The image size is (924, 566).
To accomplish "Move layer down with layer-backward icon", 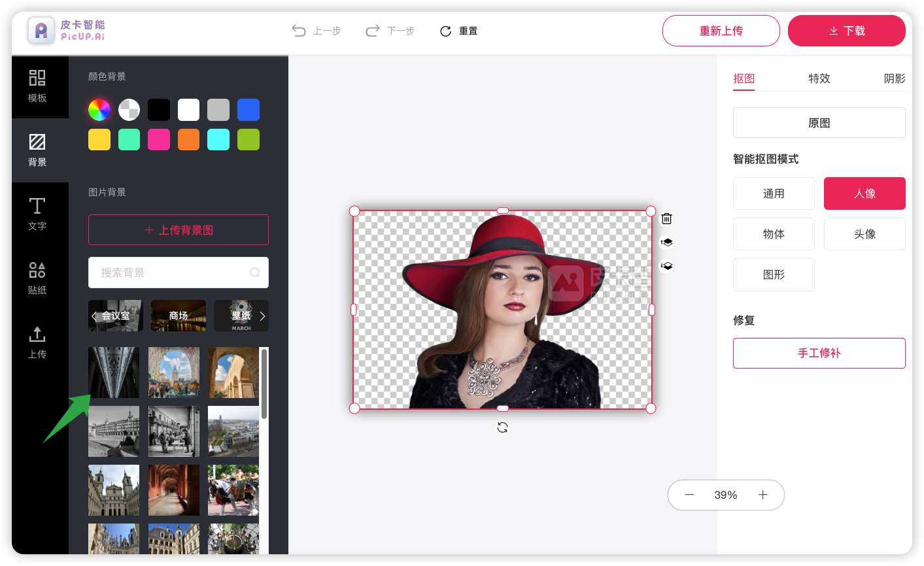I will [666, 265].
